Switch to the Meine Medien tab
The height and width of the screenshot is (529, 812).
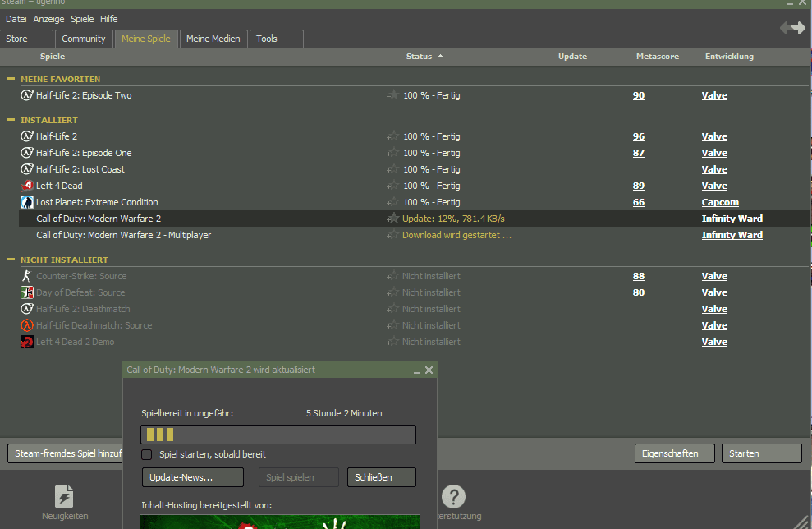[x=213, y=39]
